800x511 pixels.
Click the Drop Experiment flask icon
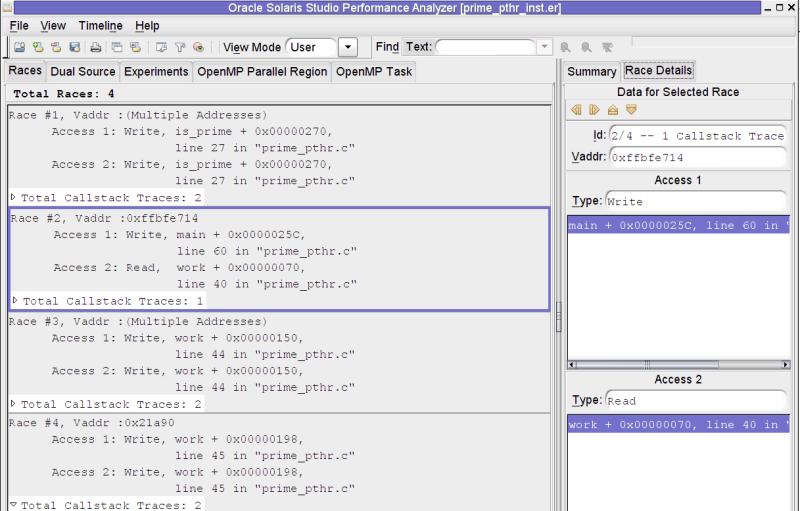[x=56, y=47]
